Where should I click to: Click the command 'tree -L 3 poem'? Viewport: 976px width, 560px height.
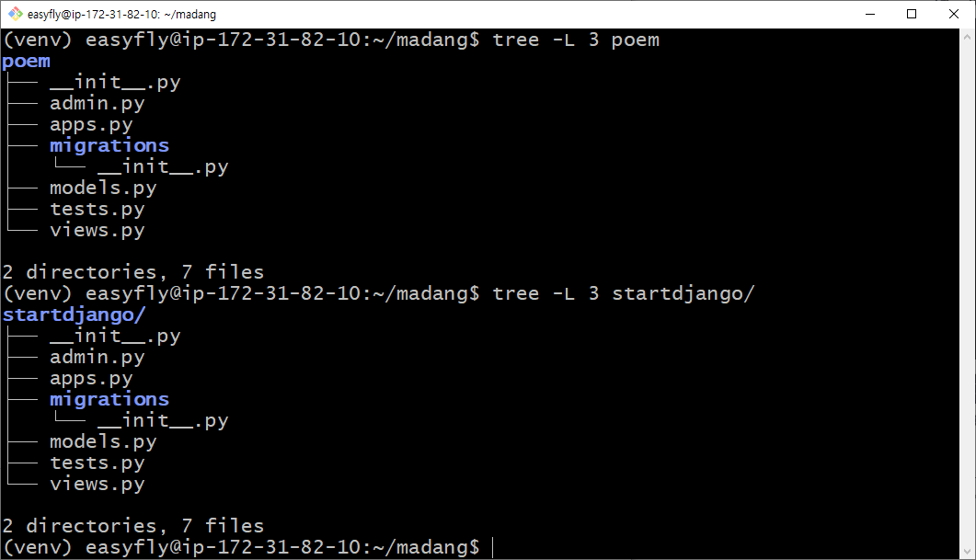point(576,40)
